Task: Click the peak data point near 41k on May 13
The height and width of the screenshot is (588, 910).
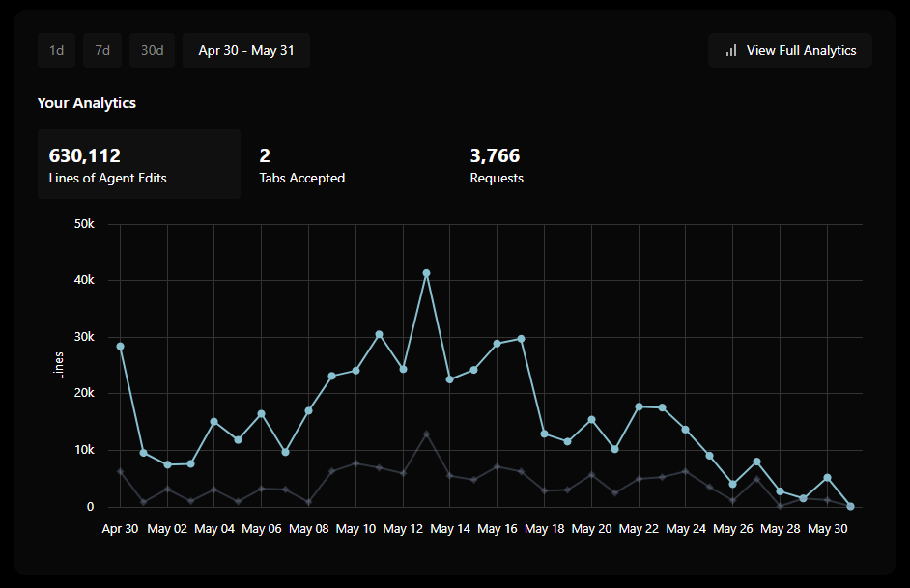Action: [427, 273]
